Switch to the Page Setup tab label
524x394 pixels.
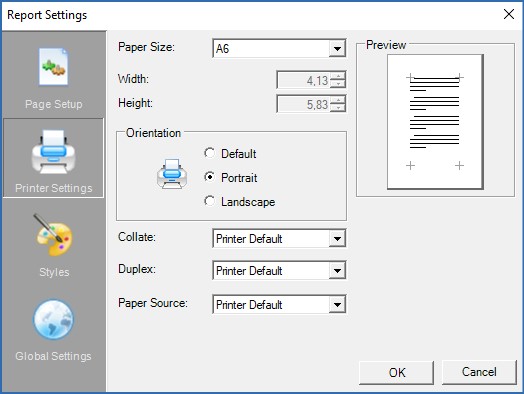[53, 104]
